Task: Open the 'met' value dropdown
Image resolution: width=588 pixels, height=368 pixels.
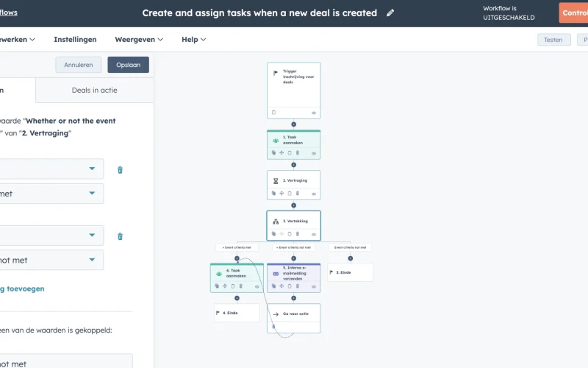Action: (x=51, y=194)
